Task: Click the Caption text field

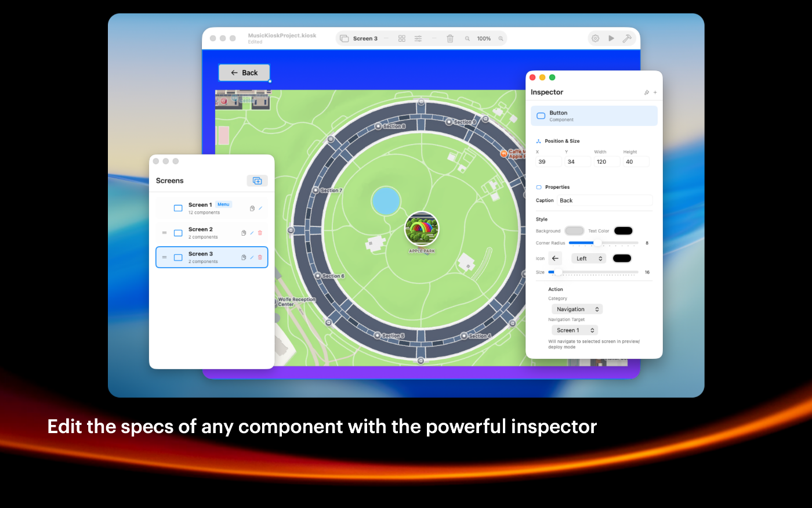Action: pos(604,200)
